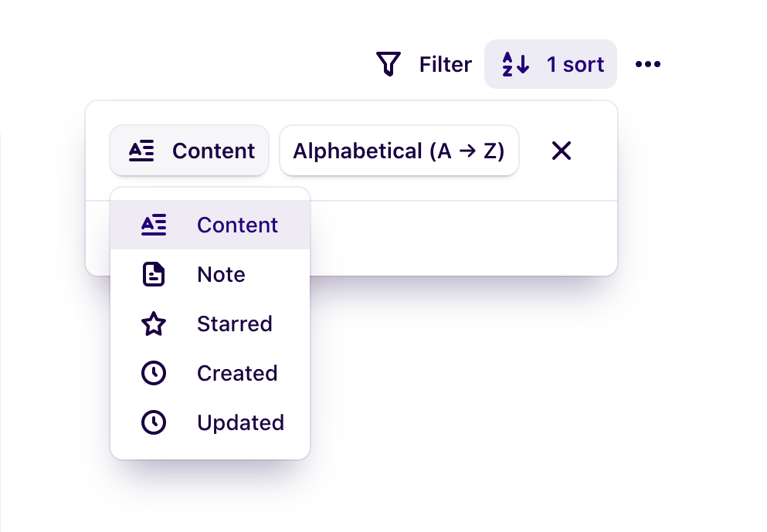Click the A-Z sort arrow icon

click(x=515, y=64)
